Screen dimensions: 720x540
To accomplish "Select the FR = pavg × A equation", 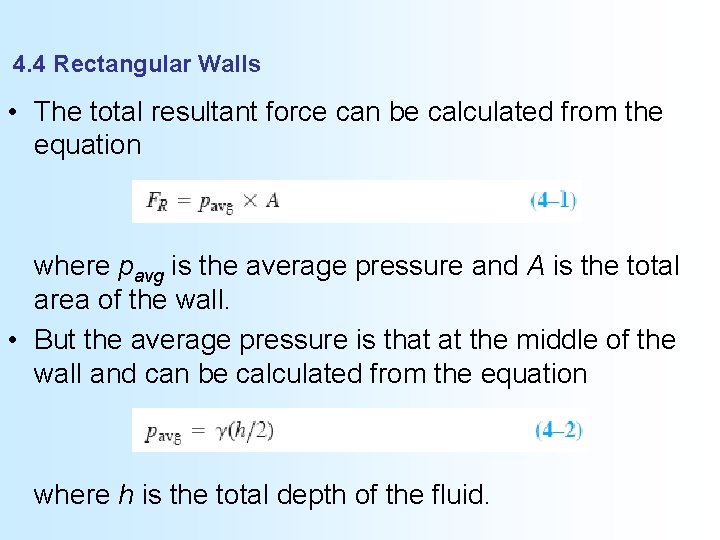I will click(212, 201).
